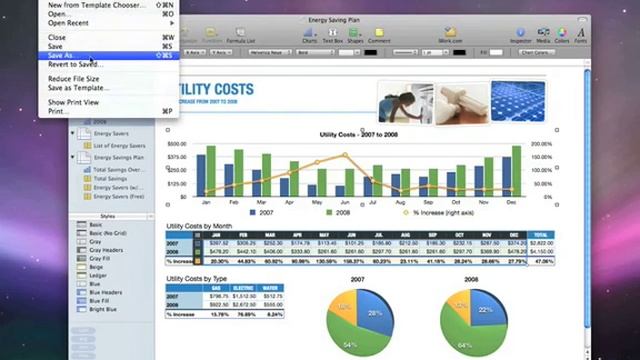Open the X Axis dropdown
This screenshot has width=640, height=360.
194,52
